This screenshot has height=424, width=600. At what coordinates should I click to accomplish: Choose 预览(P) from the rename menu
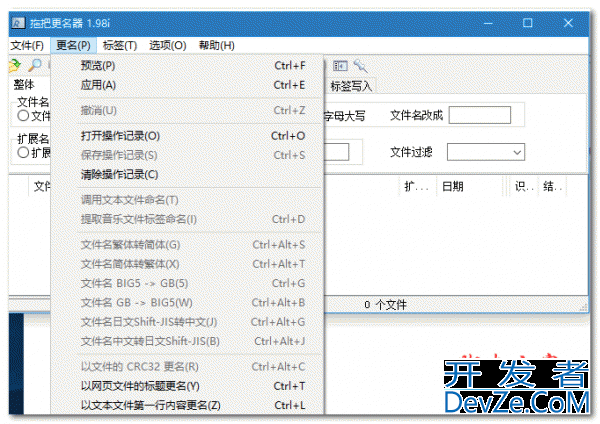(188, 66)
